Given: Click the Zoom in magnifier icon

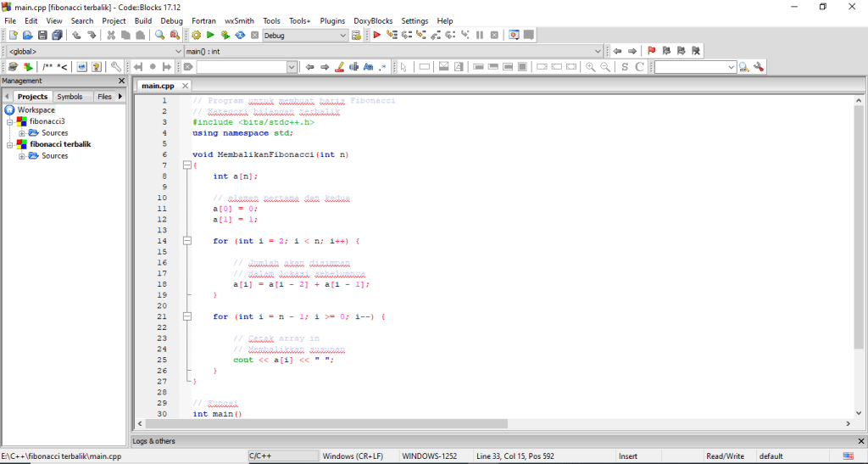Looking at the screenshot, I should pyautogui.click(x=591, y=67).
